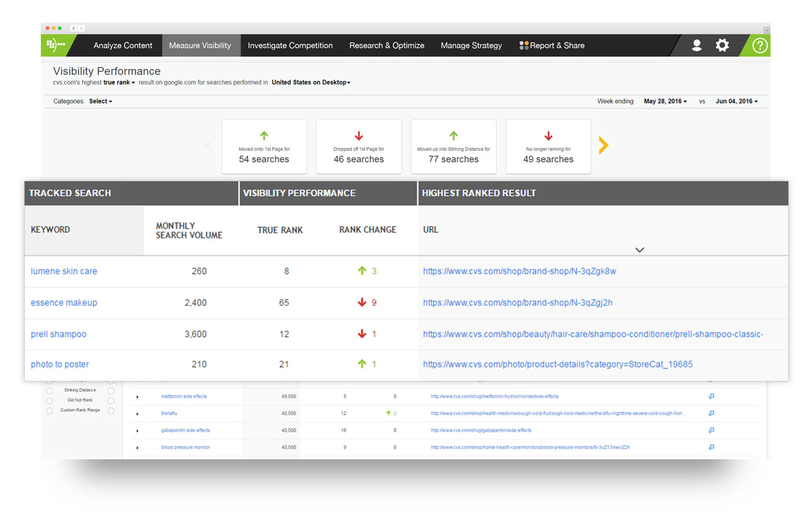Click the URL column sort chevron
Screen dimensions: 812x530
640,250
